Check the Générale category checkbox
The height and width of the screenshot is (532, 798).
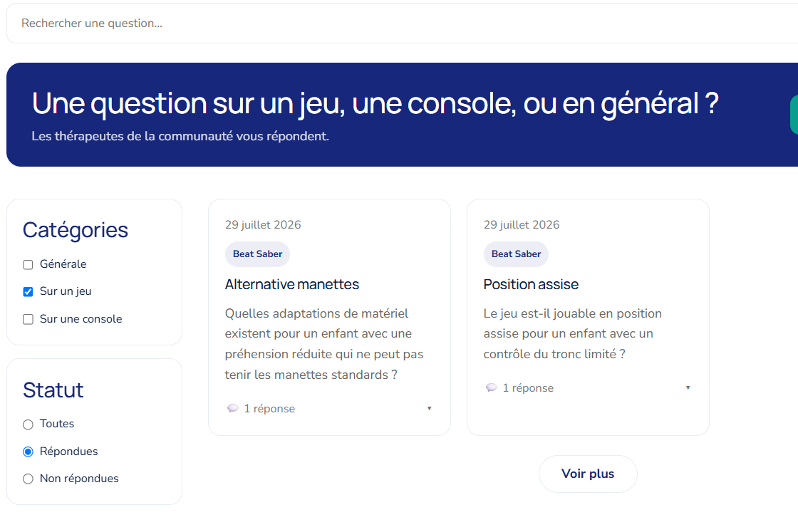(x=28, y=264)
